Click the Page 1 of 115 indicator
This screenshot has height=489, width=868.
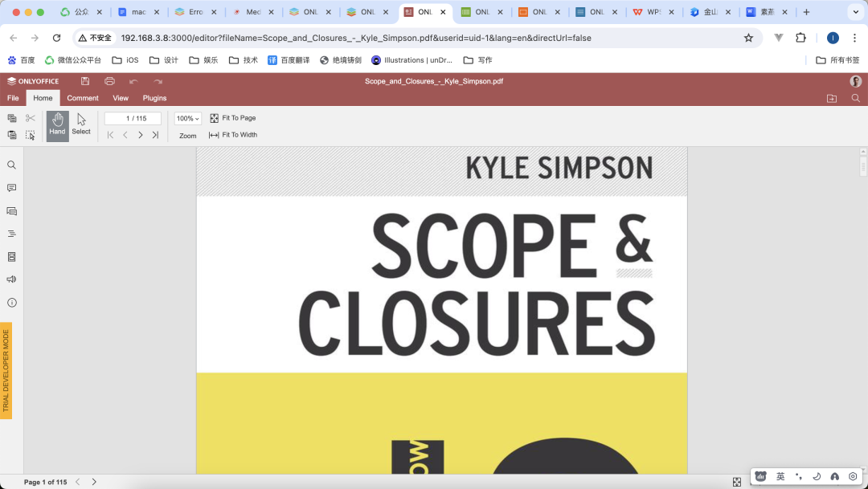point(45,483)
